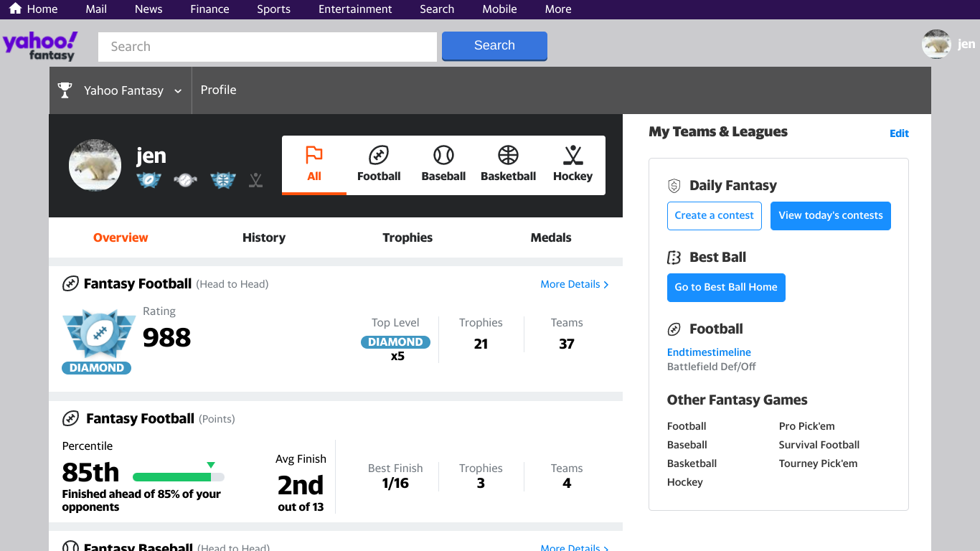
Task: Select the Hockey sport filter tab
Action: [x=573, y=165]
